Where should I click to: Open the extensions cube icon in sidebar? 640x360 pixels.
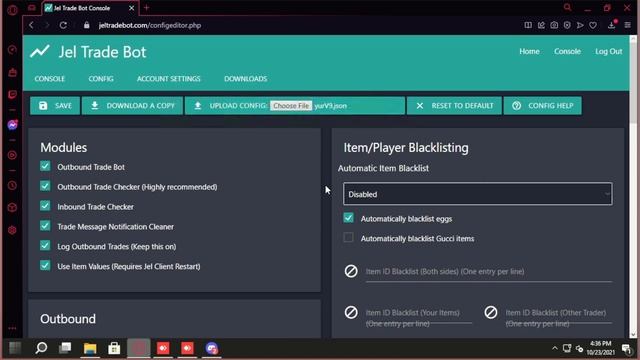[13, 207]
